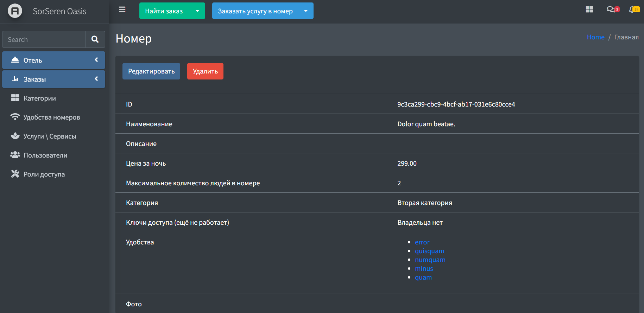The width and height of the screenshot is (644, 313).
Task: Click the magnifier search button in sidebar
Action: (95, 39)
